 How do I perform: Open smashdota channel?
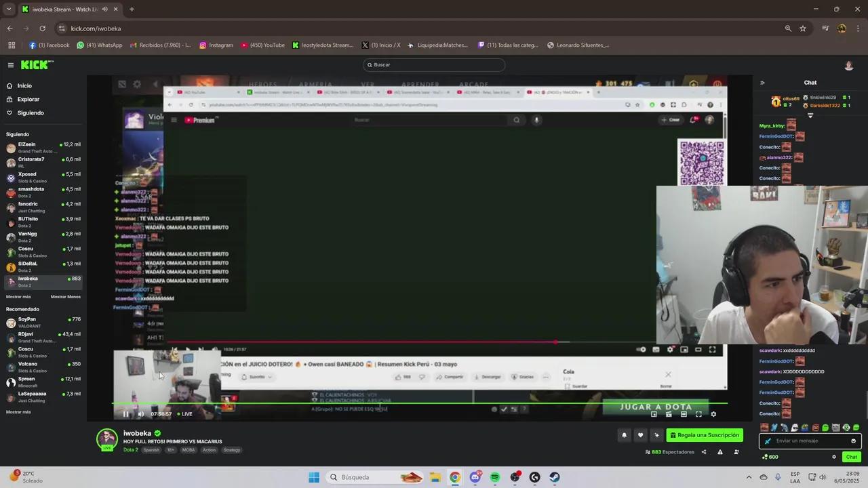point(43,192)
